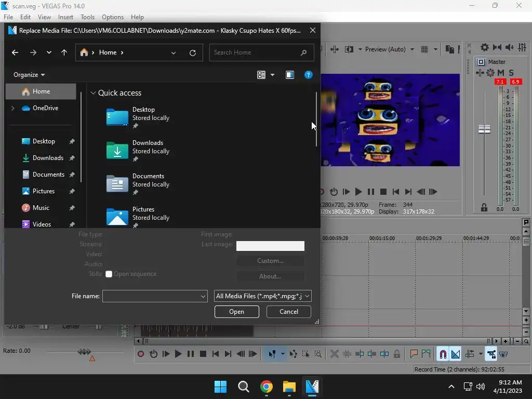
Task: Toggle Automatic Crossfades icon
Action: tap(456, 354)
